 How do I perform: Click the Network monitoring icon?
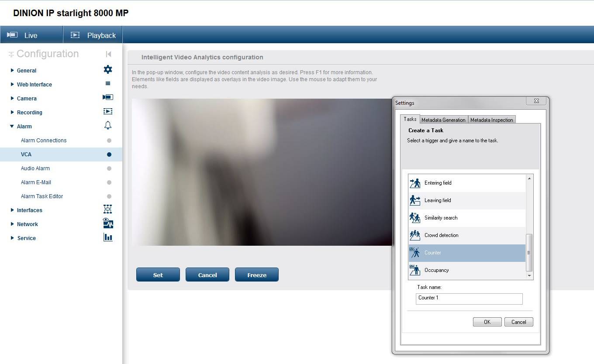(108, 223)
